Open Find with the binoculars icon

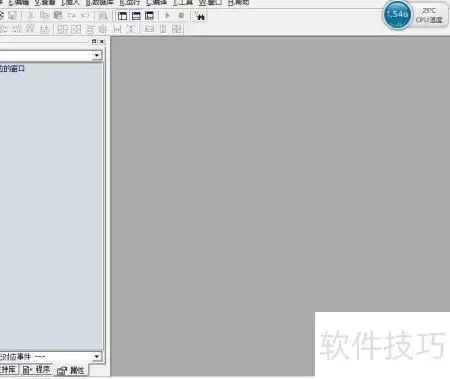[200, 16]
